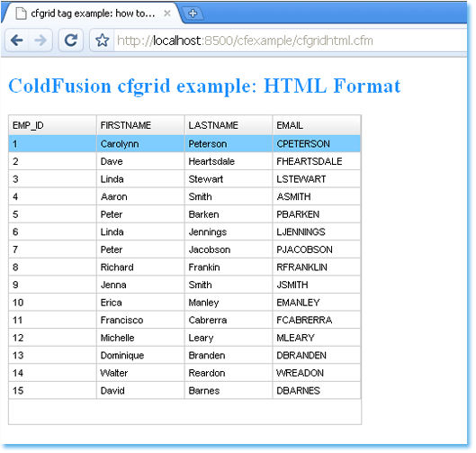Select the Richard first name cell
The image size is (476, 453).
[140, 267]
